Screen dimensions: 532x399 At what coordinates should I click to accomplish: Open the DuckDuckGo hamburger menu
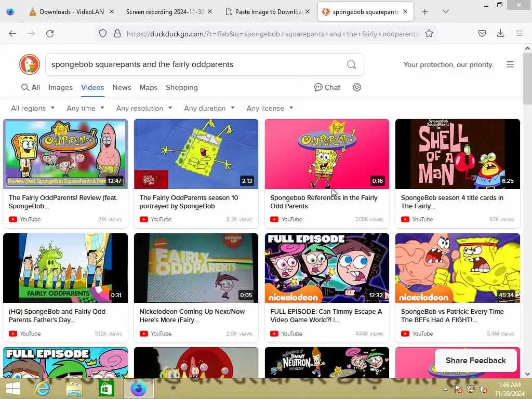510,64
